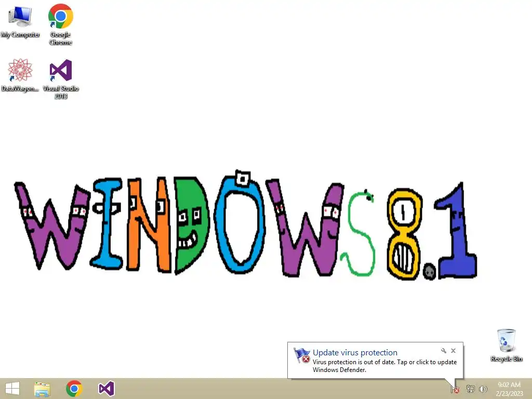
Task: Click the flag icon in the virus protection balloon
Action: pos(302,355)
